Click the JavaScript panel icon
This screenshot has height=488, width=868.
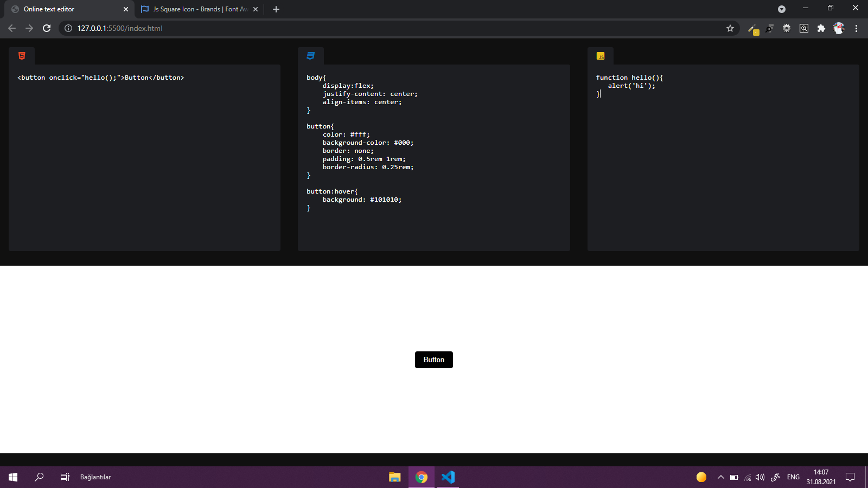click(x=601, y=55)
